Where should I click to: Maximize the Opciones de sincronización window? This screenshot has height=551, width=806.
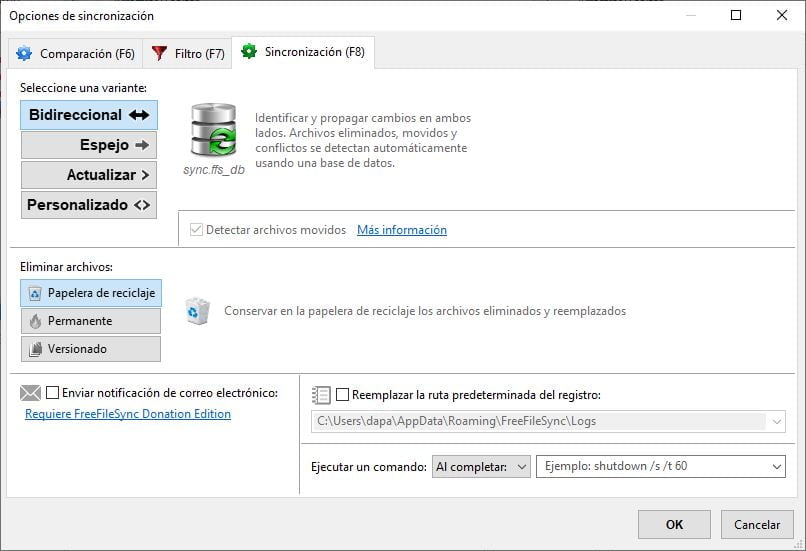tap(736, 15)
